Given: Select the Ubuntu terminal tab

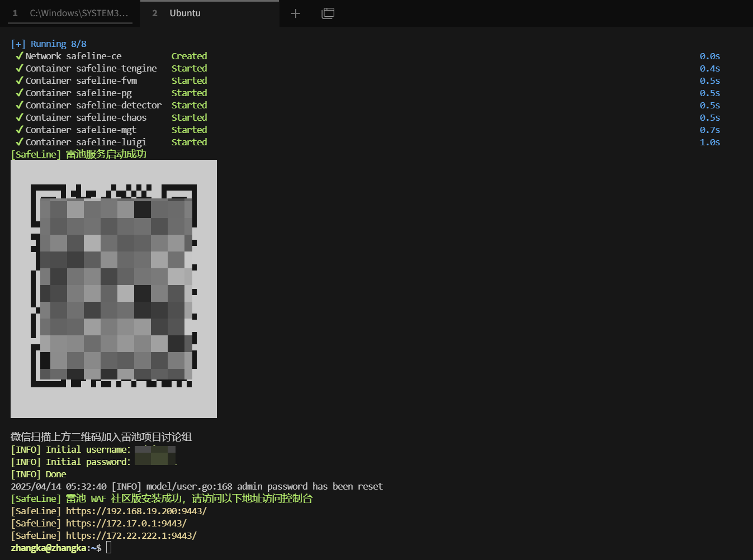Looking at the screenshot, I should pyautogui.click(x=209, y=13).
